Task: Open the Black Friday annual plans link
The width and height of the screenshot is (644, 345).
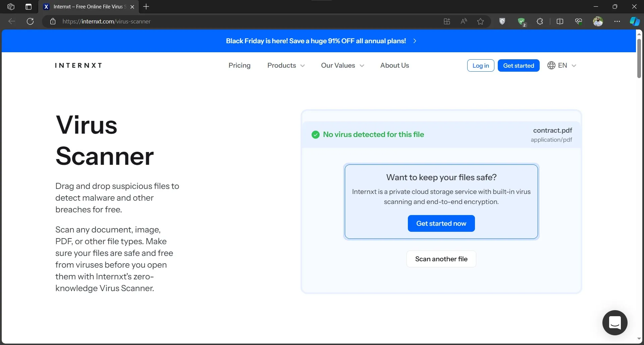Action: (316, 41)
